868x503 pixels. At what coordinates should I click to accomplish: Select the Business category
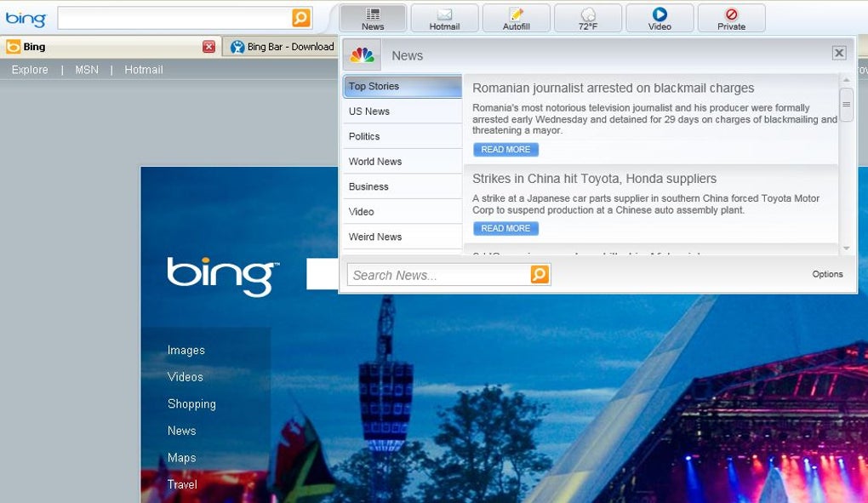pyautogui.click(x=403, y=186)
